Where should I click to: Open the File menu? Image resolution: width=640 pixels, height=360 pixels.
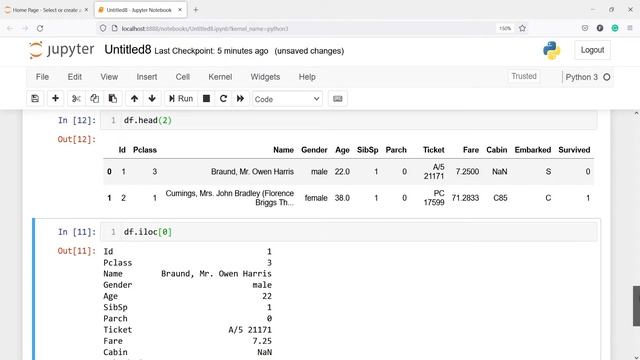[42, 77]
